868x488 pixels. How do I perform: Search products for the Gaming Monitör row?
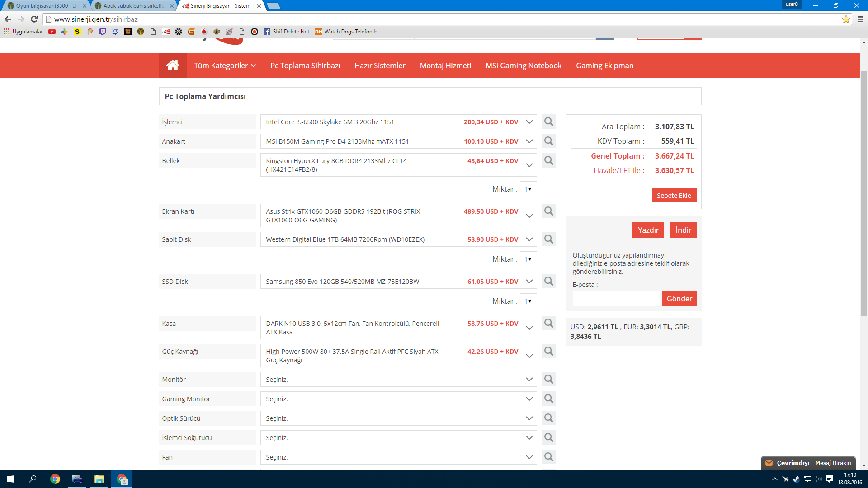tap(549, 399)
